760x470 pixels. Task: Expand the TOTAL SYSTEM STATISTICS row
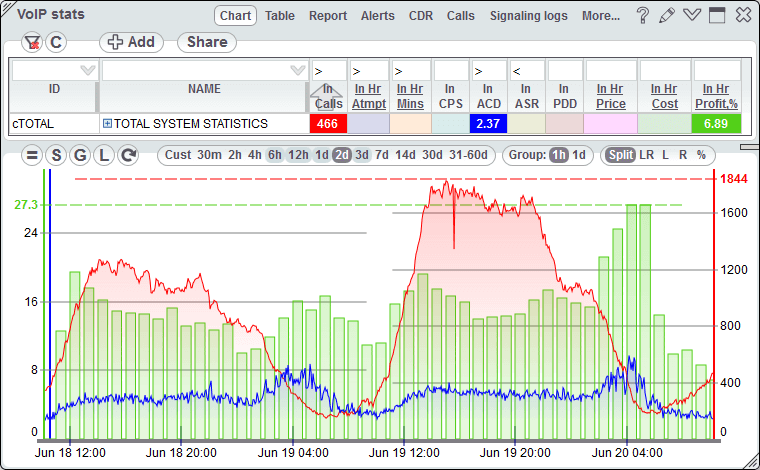[107, 124]
